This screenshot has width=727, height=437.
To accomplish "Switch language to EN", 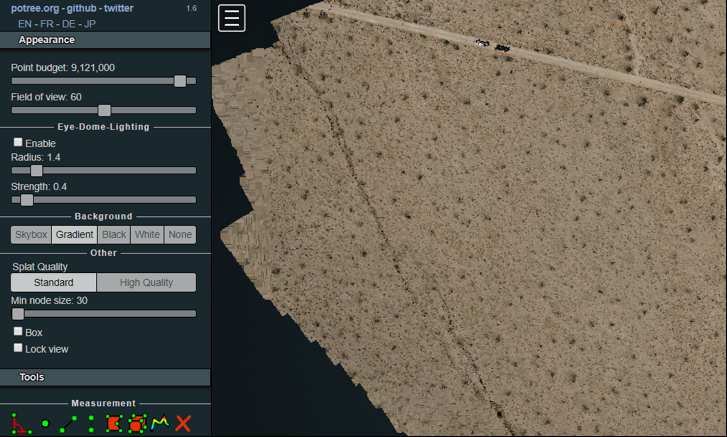I will (x=25, y=24).
